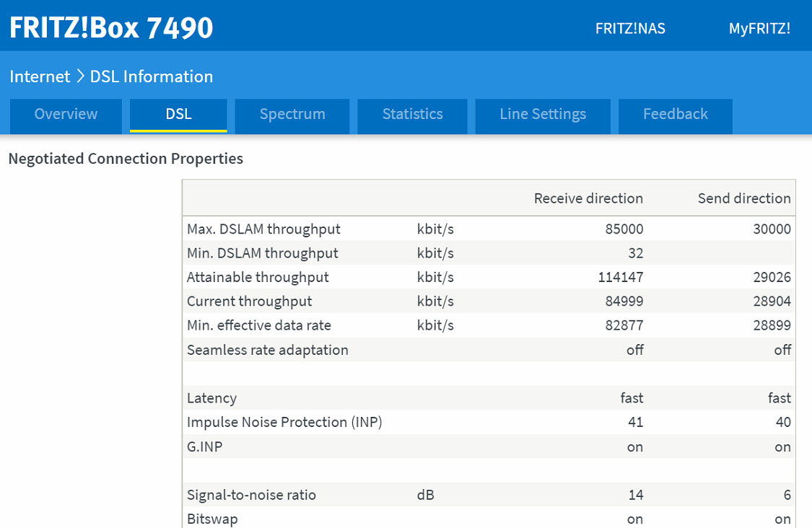The width and height of the screenshot is (812, 528).
Task: Click the breadcrumb chevron after Internet
Action: pyautogui.click(x=80, y=76)
